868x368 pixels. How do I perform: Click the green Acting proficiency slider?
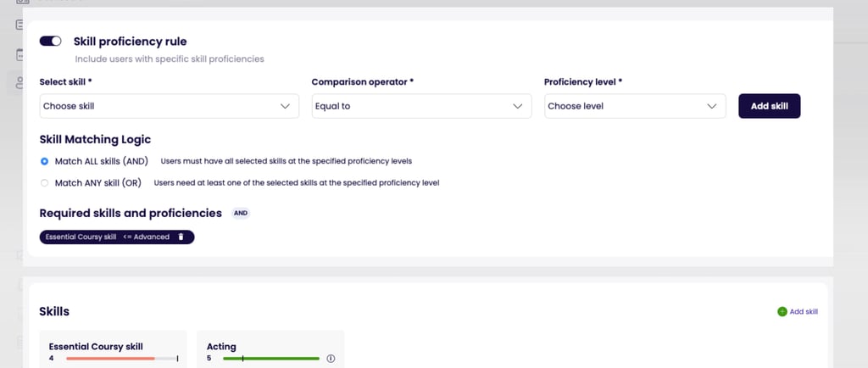(271, 359)
